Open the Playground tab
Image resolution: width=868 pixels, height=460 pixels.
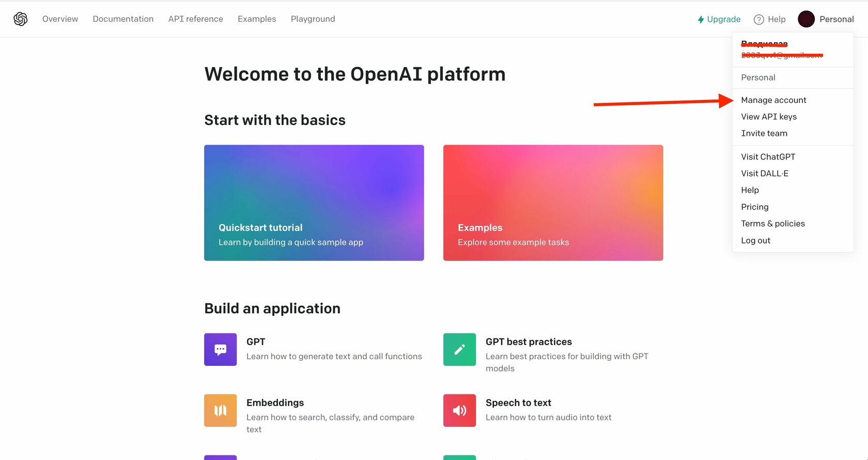coord(313,19)
